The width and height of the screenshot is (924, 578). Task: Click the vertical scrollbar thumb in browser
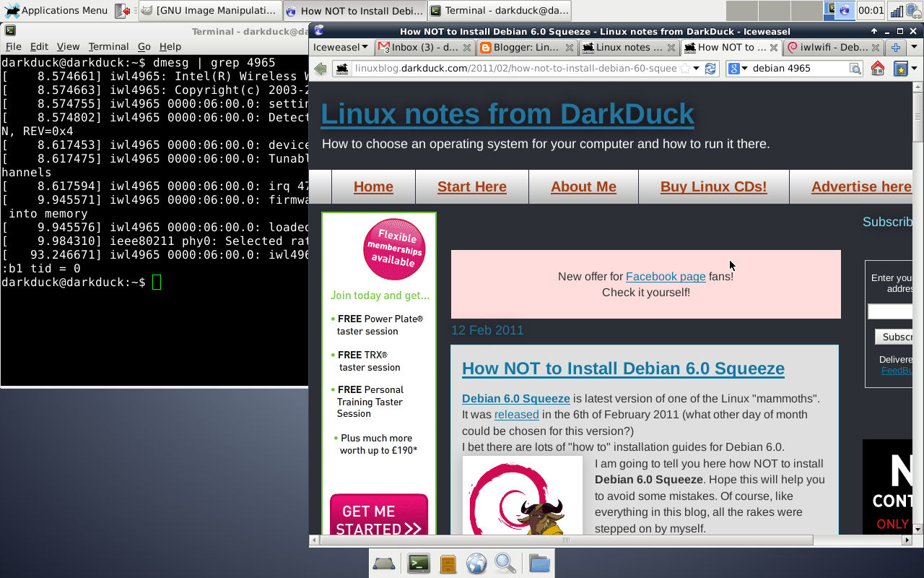pyautogui.click(x=918, y=118)
